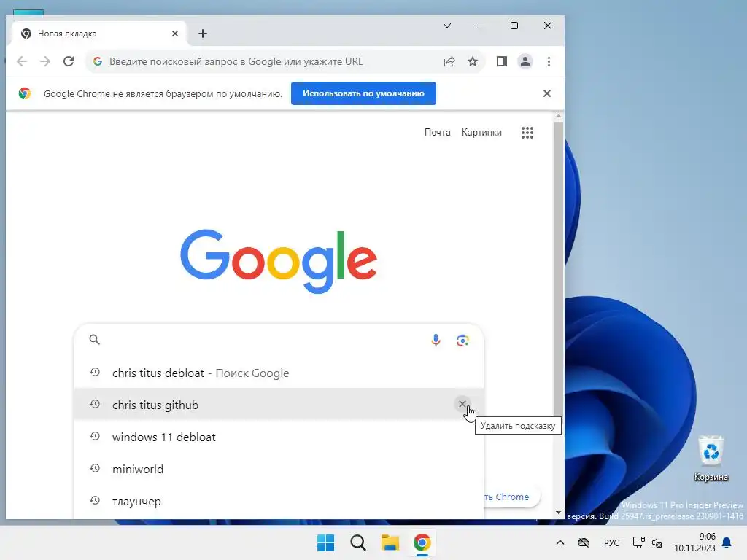Open Google Lens image search icon
This screenshot has height=560, width=747.
point(462,340)
